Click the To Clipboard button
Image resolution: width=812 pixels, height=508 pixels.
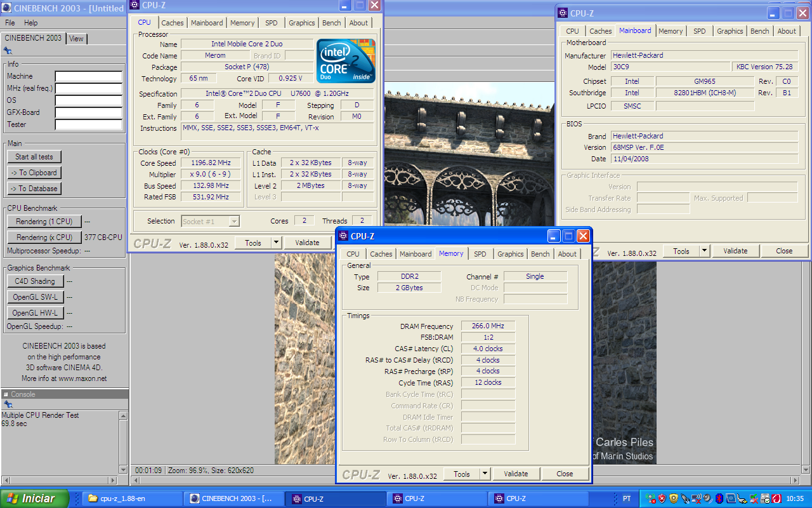(x=34, y=173)
